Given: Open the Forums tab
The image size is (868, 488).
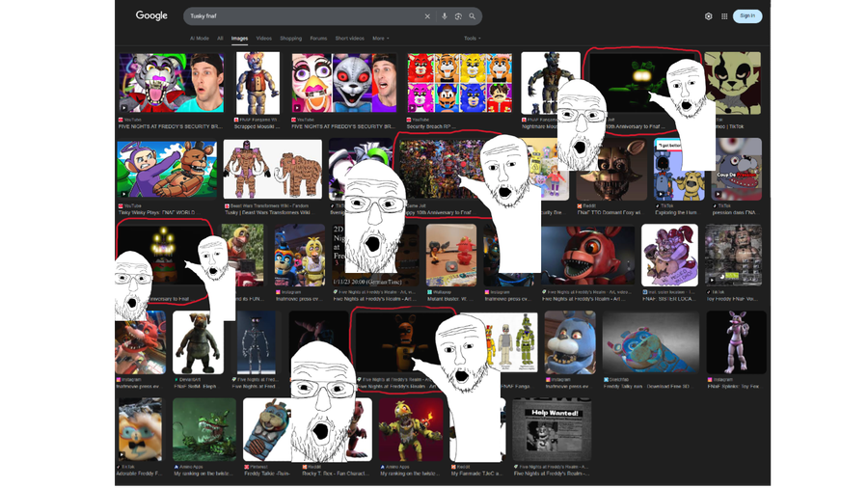Looking at the screenshot, I should (318, 39).
